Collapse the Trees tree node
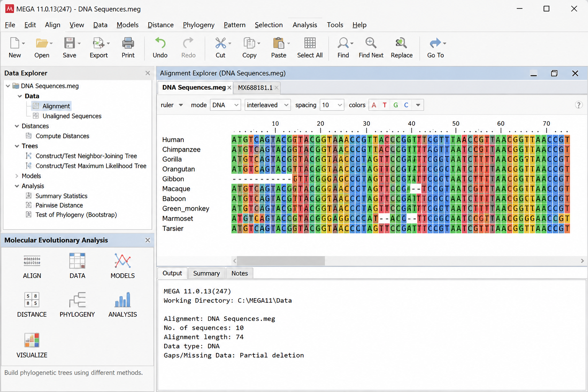The width and height of the screenshot is (588, 392). click(x=17, y=146)
